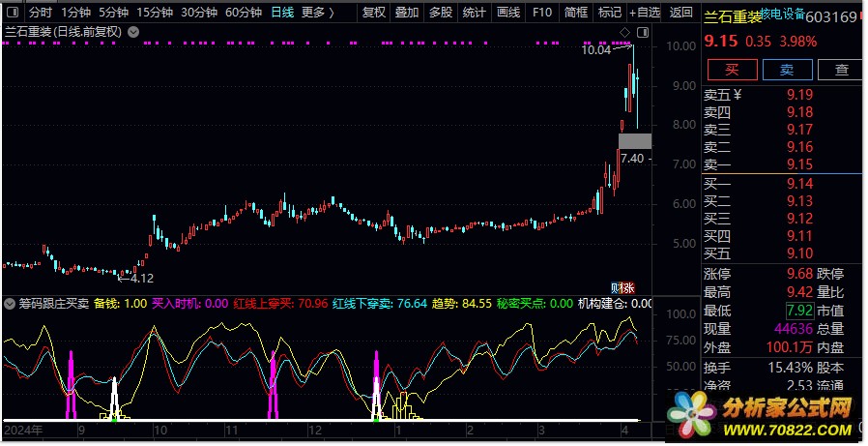This screenshot has width=868, height=446.
Task: Select the 60分钟 period
Action: [244, 13]
